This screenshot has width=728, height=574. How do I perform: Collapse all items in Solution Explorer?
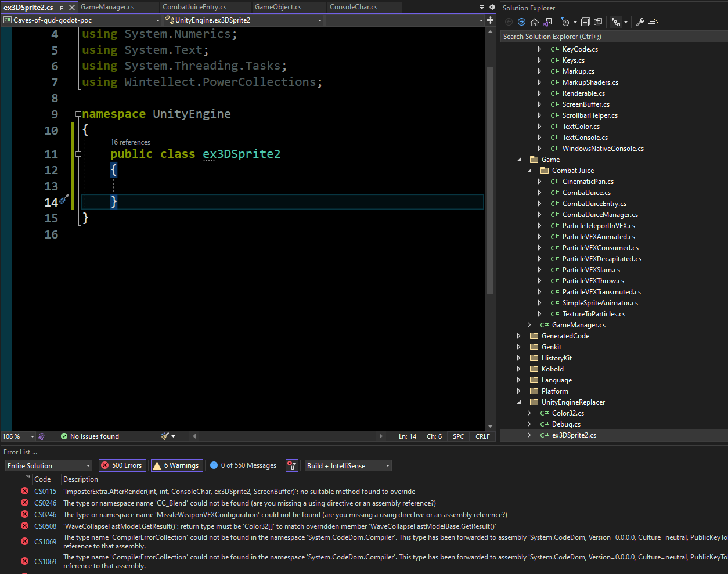[x=585, y=22]
